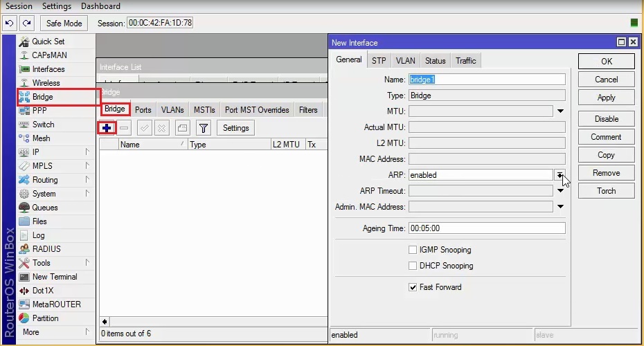644x346 pixels.
Task: Click the Apply button
Action: [606, 98]
